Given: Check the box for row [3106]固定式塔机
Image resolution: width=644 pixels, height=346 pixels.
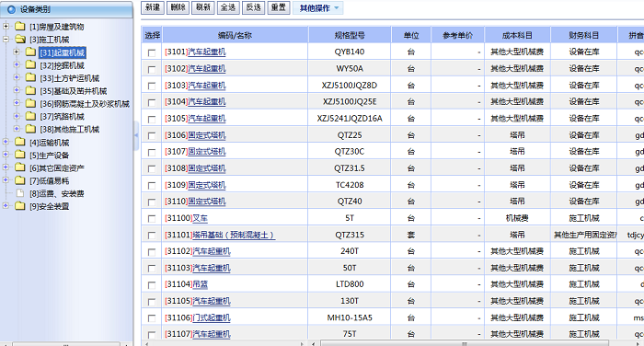Looking at the screenshot, I should pyautogui.click(x=152, y=135).
